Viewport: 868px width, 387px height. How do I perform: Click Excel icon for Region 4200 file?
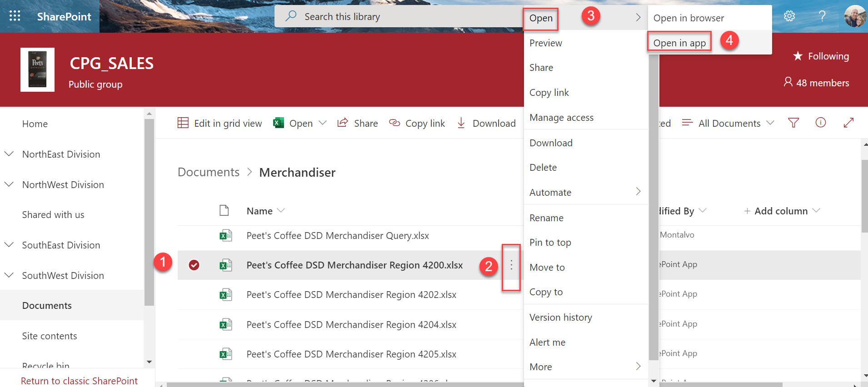(226, 265)
